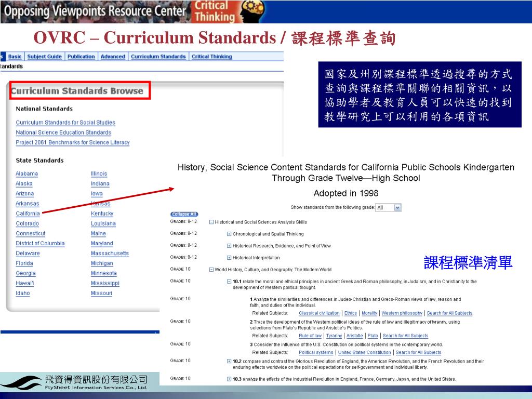532x399 pixels.
Task: Click FlySheet Information Services company logo
Action: (x=74, y=382)
